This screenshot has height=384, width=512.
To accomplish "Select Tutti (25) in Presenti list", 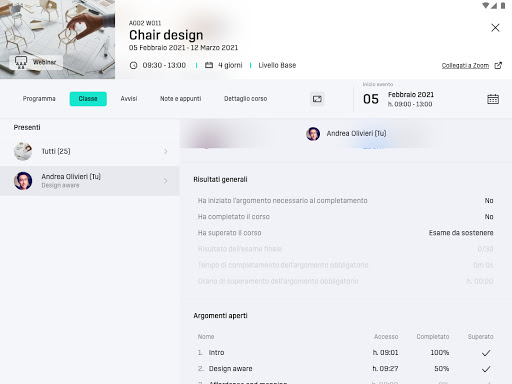I will [90, 151].
